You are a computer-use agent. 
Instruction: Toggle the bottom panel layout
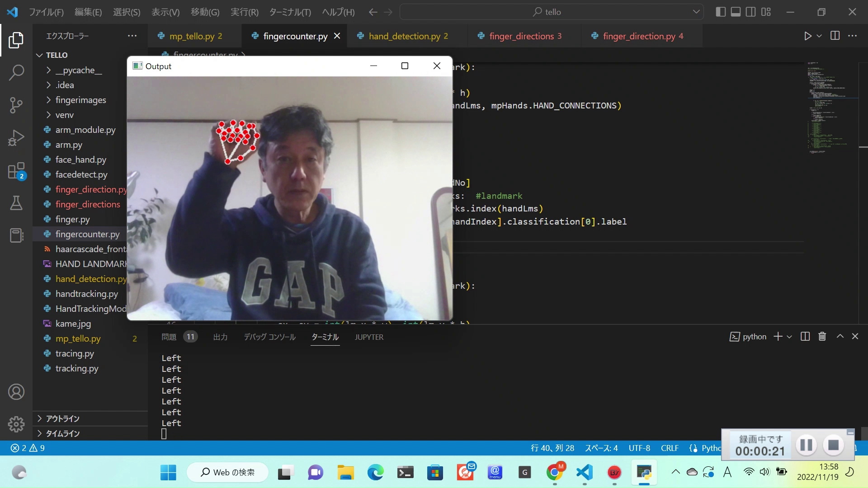(x=736, y=12)
